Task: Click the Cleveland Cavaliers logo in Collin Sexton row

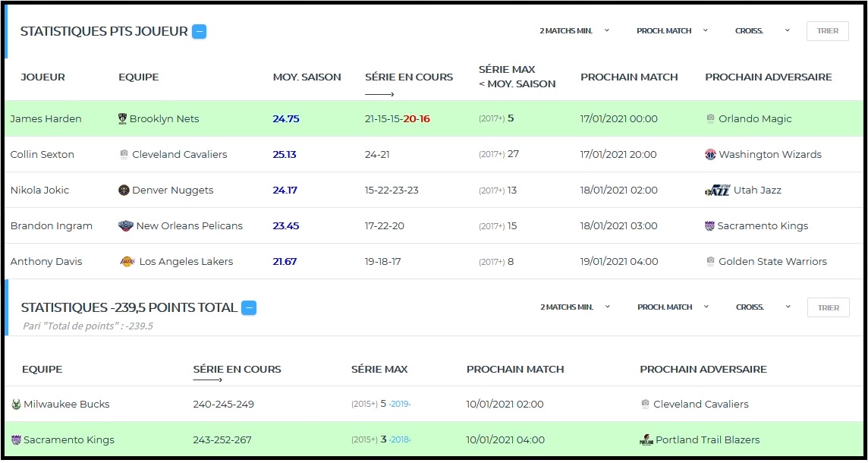Action: (x=124, y=155)
